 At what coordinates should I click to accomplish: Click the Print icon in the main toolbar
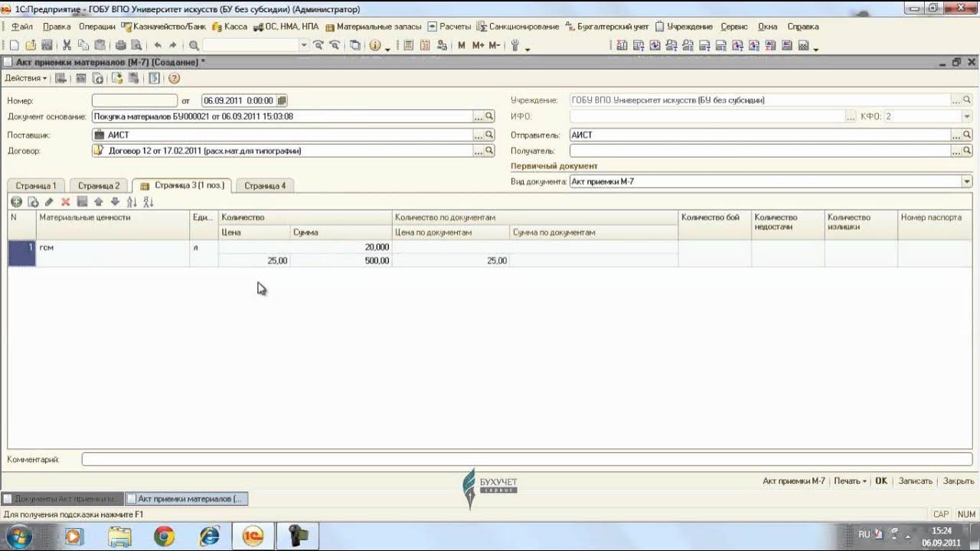(x=120, y=46)
